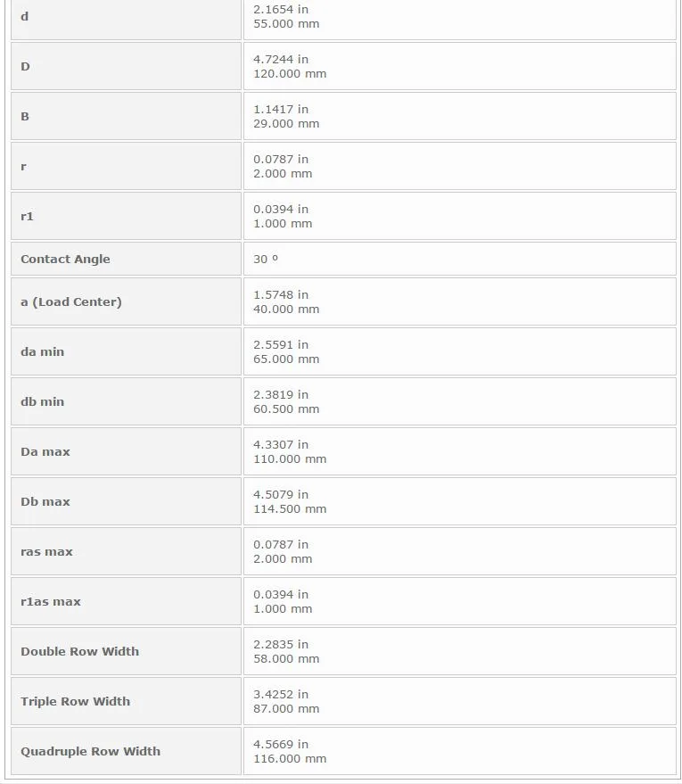Click the Triple Row Width label
The width and height of the screenshot is (682, 784).
click(x=76, y=702)
